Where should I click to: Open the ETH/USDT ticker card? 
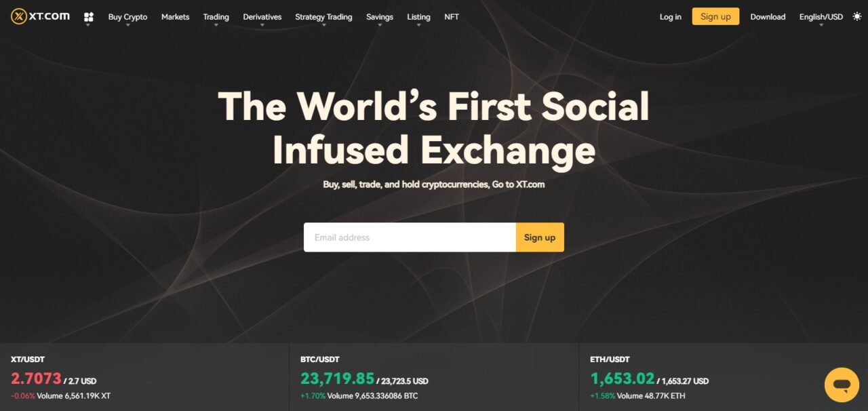(x=724, y=377)
